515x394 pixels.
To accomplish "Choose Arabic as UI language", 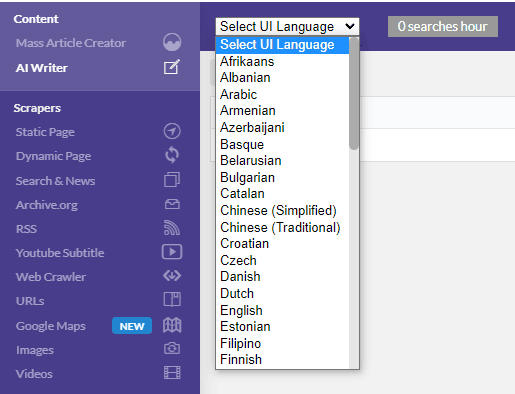I will tap(282, 94).
